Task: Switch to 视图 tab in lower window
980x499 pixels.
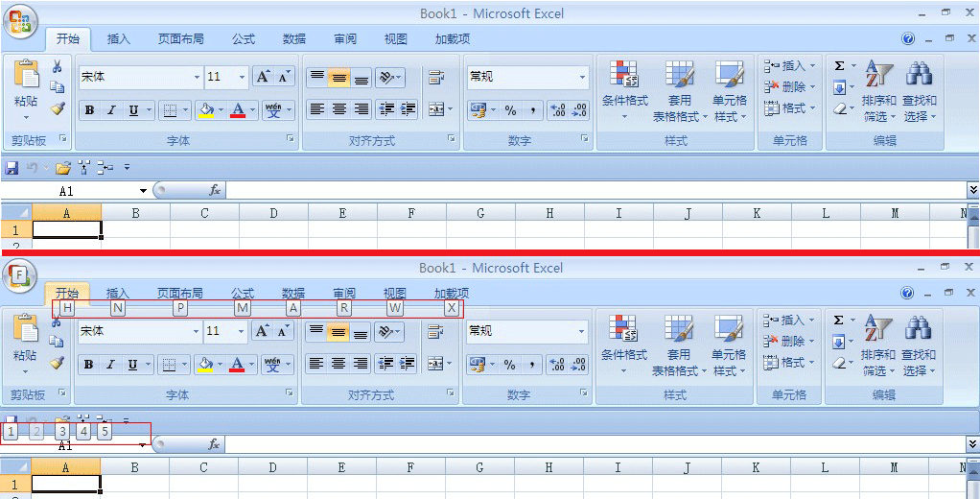Action: 394,293
